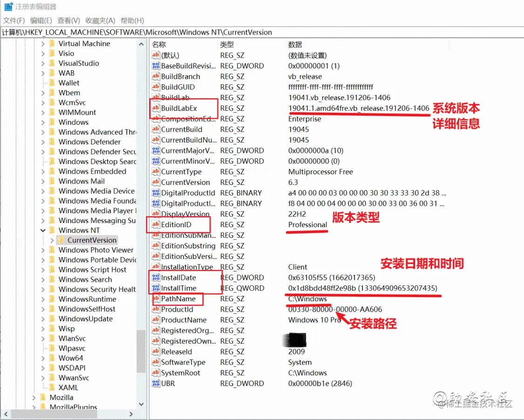Viewport: 524px width, 420px height.
Task: Select the (默认) default value
Action: (170, 55)
